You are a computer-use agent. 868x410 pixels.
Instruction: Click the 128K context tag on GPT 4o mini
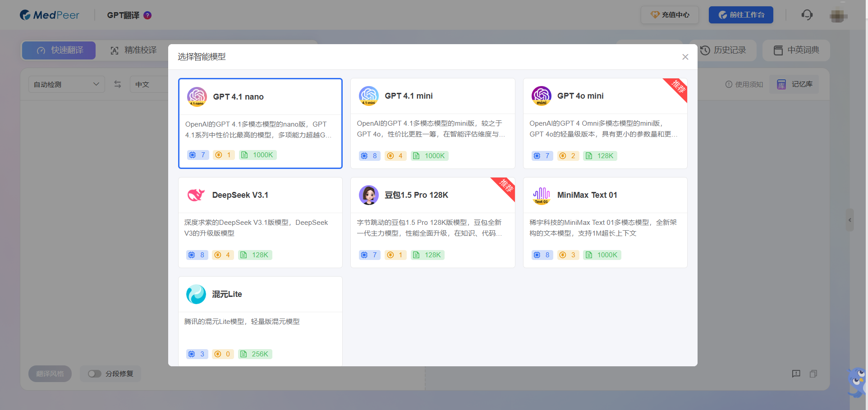[600, 156]
